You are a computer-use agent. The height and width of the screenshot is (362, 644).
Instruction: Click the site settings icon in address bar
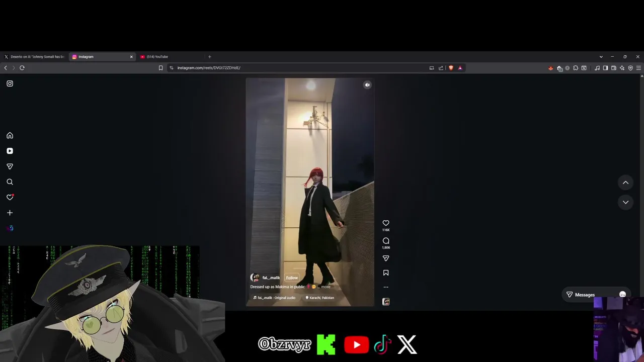pyautogui.click(x=171, y=68)
